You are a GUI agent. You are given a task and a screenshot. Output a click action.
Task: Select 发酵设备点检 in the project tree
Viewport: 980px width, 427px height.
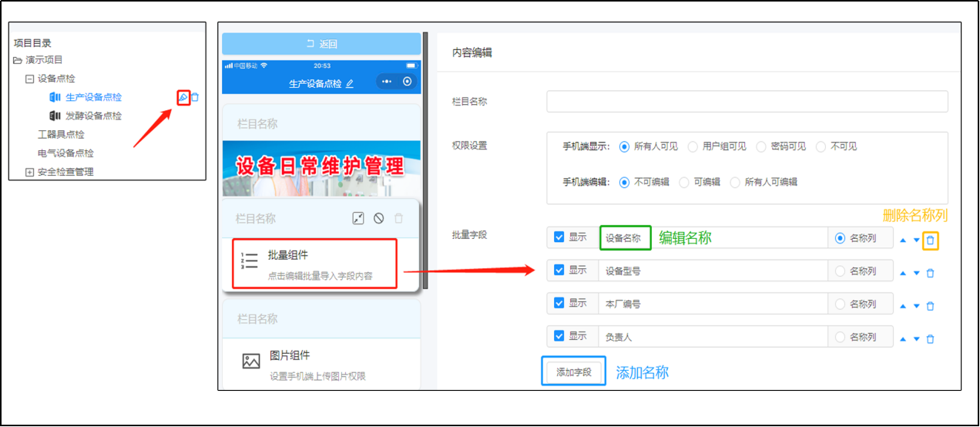(x=92, y=116)
